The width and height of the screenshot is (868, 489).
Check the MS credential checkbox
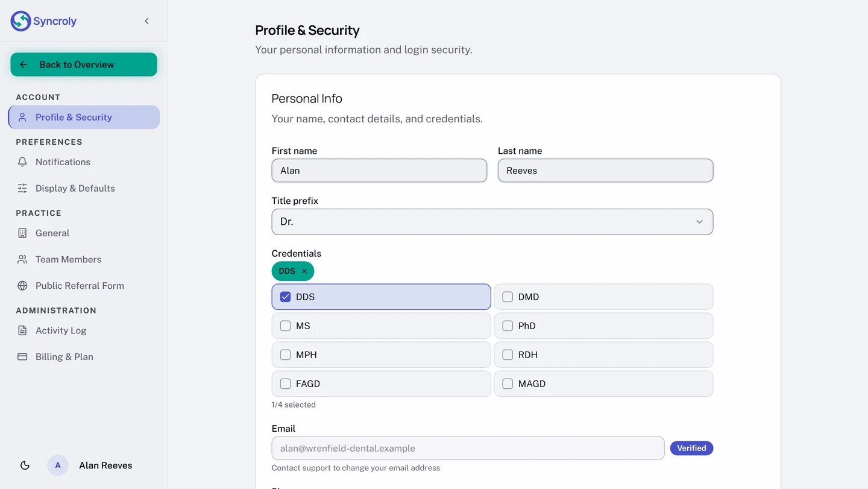point(286,326)
